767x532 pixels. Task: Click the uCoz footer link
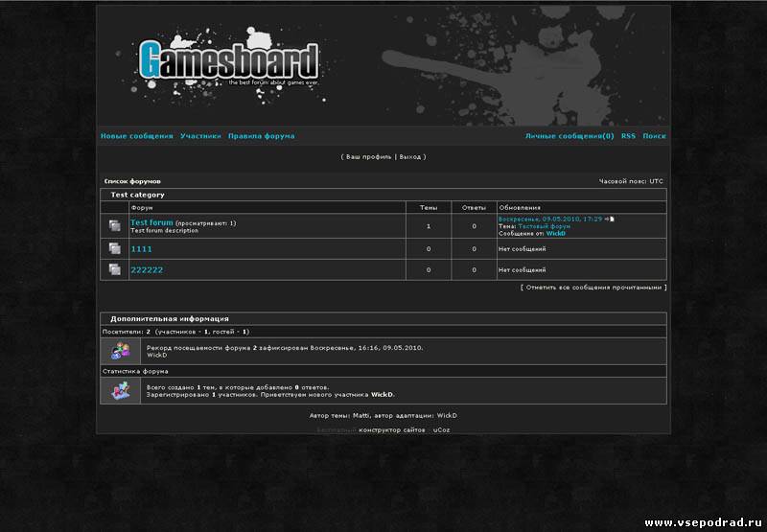pyautogui.click(x=441, y=429)
